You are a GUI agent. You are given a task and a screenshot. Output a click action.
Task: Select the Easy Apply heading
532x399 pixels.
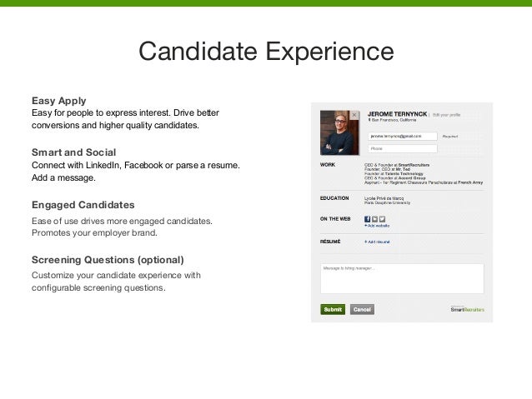click(58, 100)
